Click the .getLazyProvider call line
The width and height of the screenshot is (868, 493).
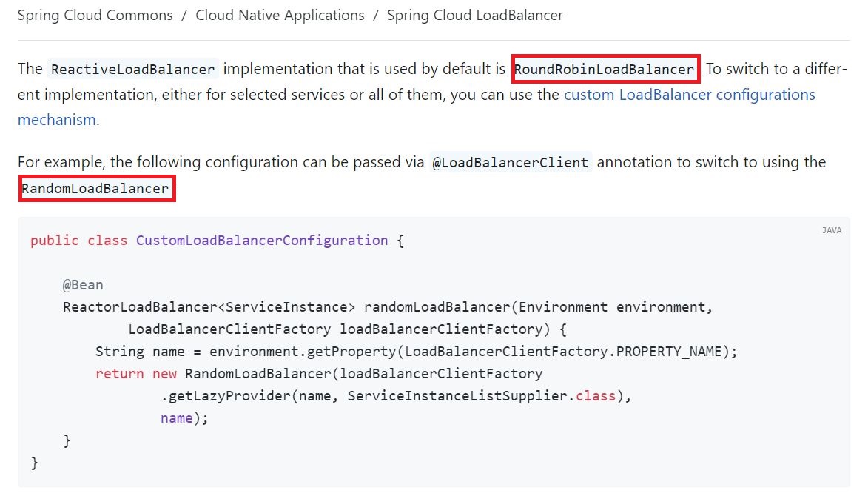point(396,395)
